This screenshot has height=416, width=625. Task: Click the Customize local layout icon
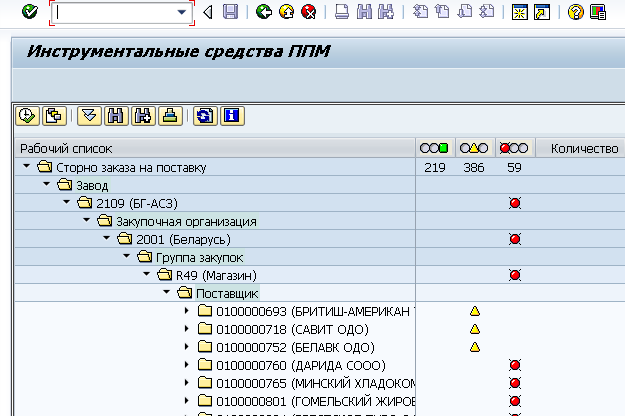pos(598,12)
